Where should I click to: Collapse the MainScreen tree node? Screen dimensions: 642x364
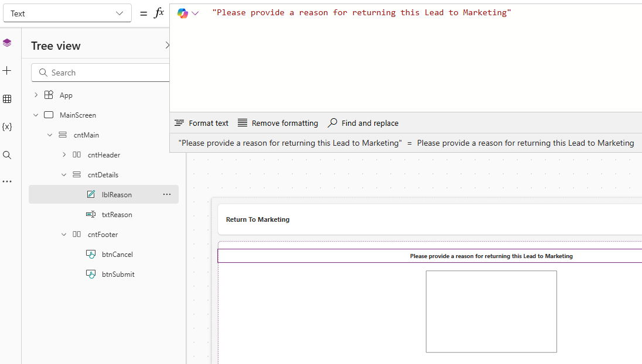pos(36,115)
